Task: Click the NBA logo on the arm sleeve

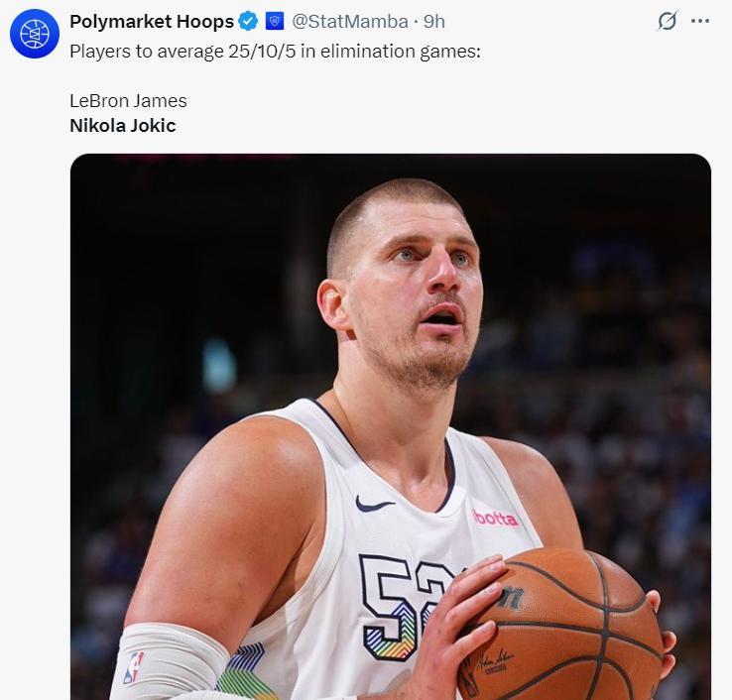Action: (132, 668)
